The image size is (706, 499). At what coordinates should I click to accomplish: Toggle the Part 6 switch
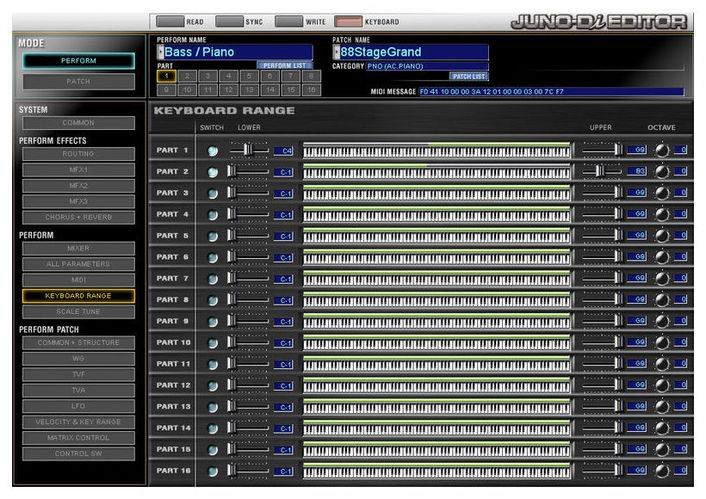[213, 258]
